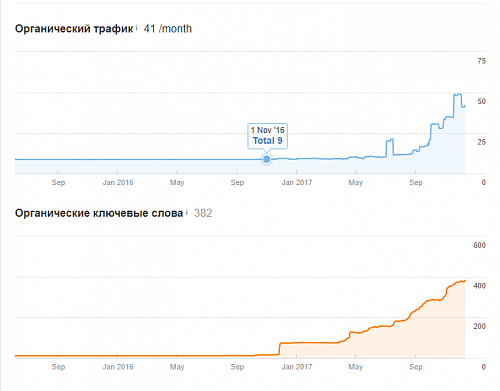The width and height of the screenshot is (500, 391).
Task: Click the orange keywords line endpoint
Action: (464, 281)
